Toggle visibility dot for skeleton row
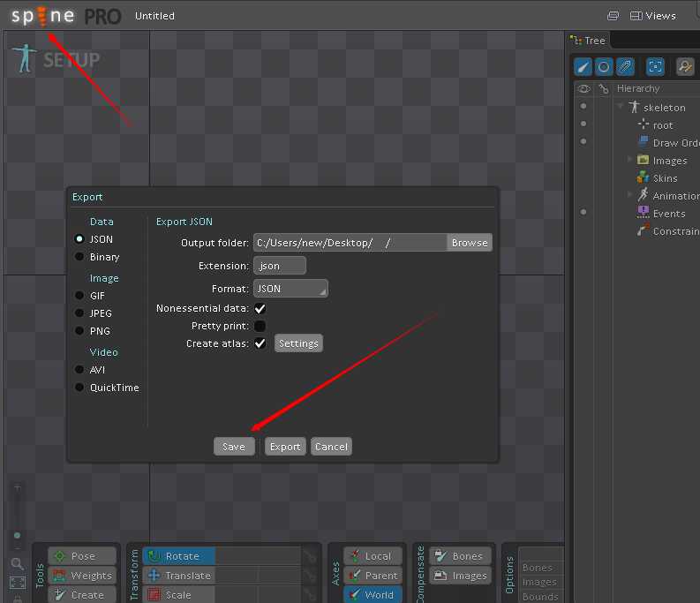Screen dimensions: 700x603 click(x=583, y=106)
